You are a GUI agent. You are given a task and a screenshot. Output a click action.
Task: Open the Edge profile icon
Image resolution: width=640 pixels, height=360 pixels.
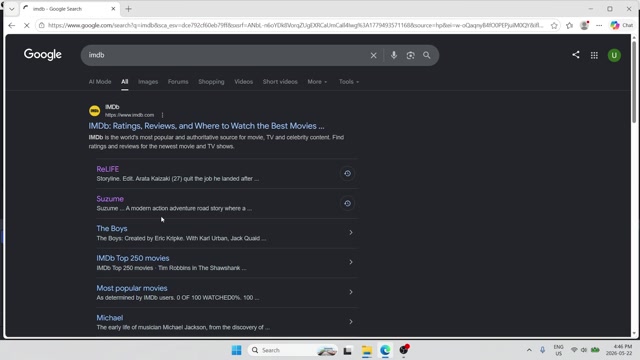[584, 25]
